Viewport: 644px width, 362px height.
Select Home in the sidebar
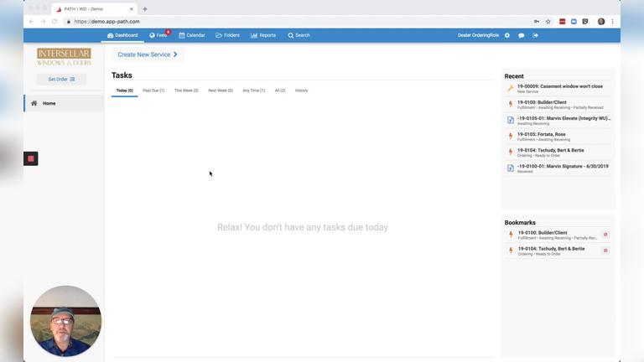click(x=64, y=103)
